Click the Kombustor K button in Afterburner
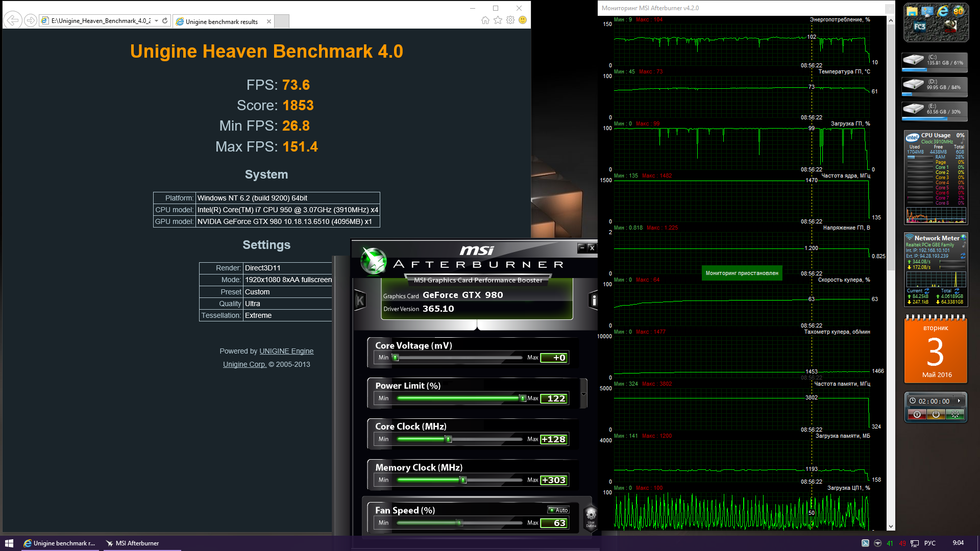The width and height of the screenshot is (980, 551). 360,300
